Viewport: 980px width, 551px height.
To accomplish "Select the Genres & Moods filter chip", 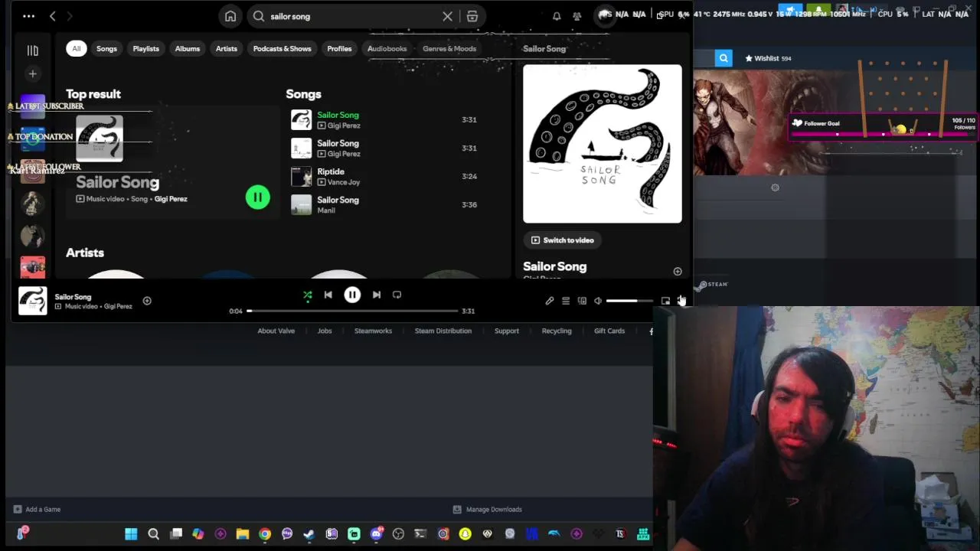I will tap(449, 48).
